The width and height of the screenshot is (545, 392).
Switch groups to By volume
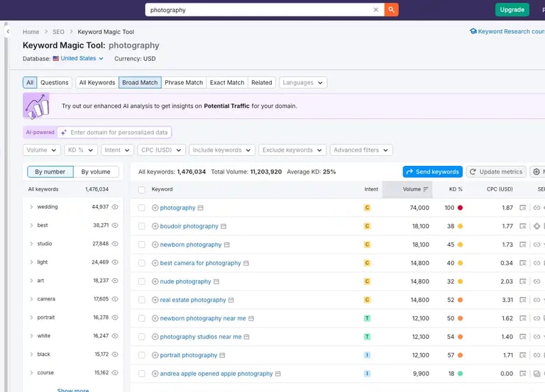96,172
